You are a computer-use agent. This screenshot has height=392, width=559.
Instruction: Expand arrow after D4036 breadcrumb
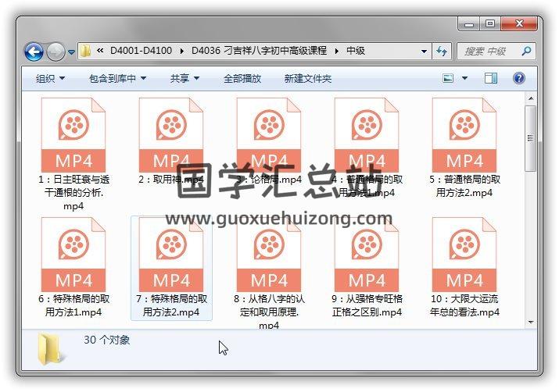pyautogui.click(x=336, y=51)
